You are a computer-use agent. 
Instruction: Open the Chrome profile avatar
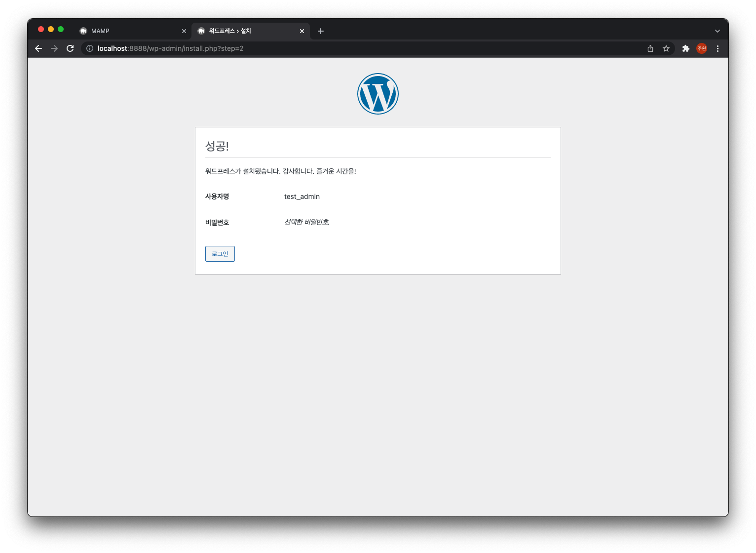(x=702, y=48)
